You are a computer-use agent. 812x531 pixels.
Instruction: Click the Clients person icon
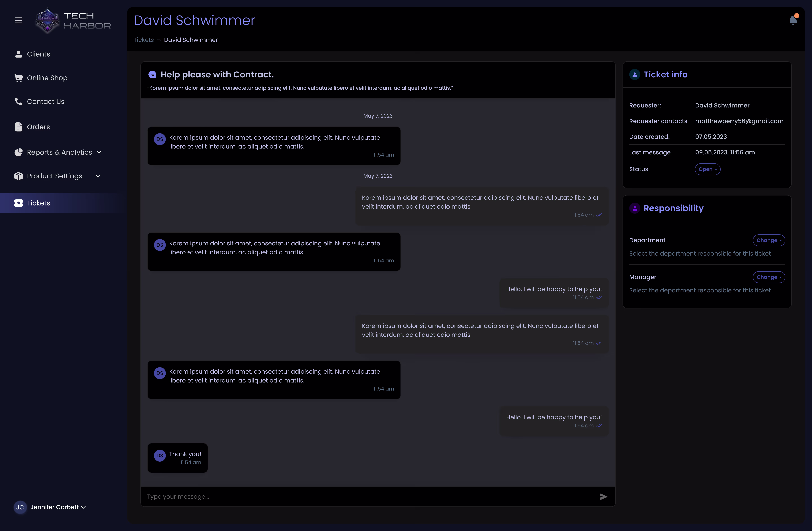tap(18, 54)
